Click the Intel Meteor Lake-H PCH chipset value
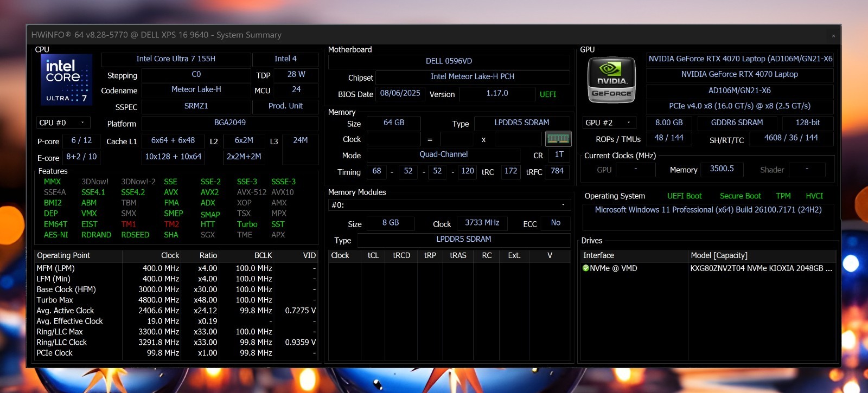Viewport: 868px width, 393px height. pos(473,76)
